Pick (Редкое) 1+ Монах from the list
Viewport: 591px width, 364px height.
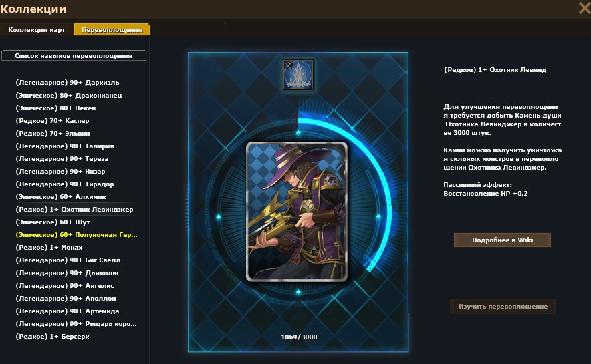point(49,248)
